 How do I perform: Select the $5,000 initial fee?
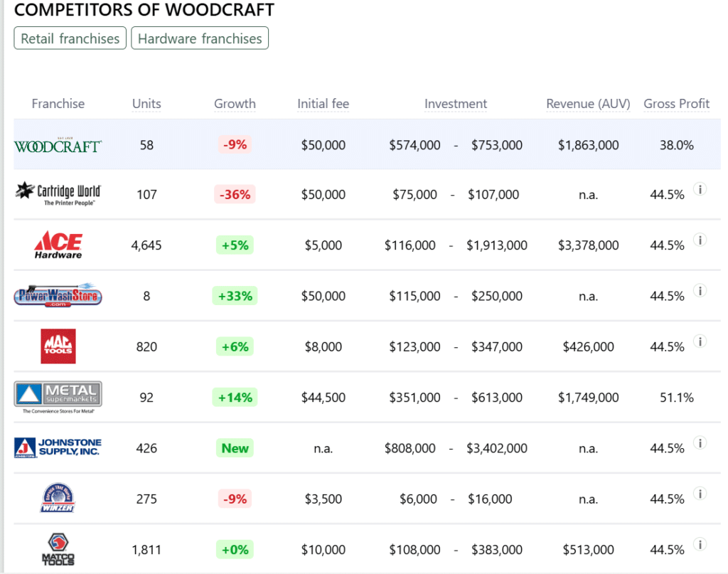(x=323, y=245)
